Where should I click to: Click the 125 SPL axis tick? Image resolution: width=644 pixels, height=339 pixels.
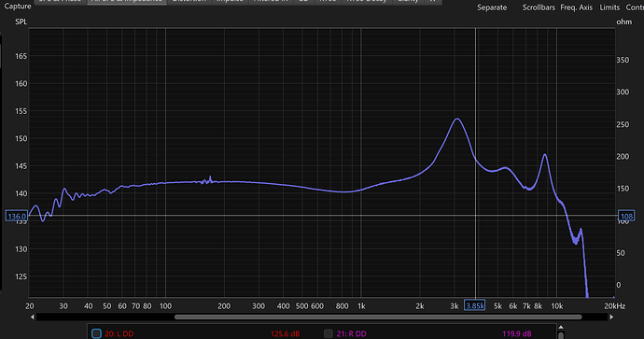[x=21, y=276]
